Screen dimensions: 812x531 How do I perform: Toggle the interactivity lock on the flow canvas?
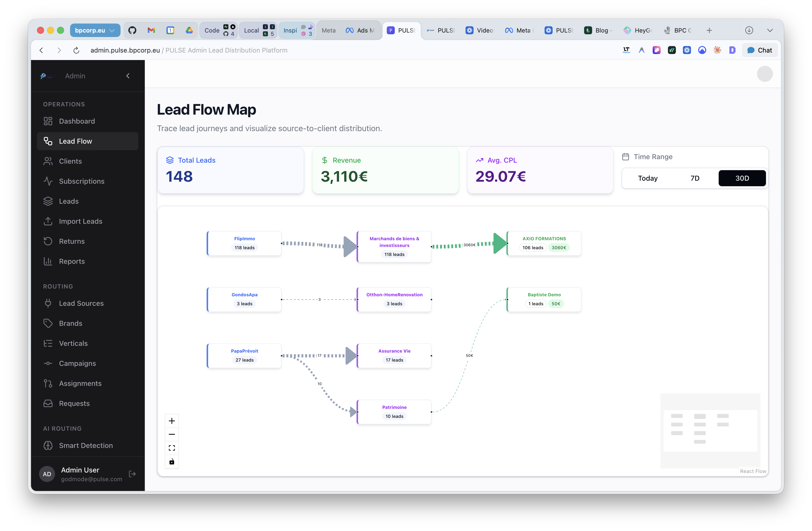[172, 461]
